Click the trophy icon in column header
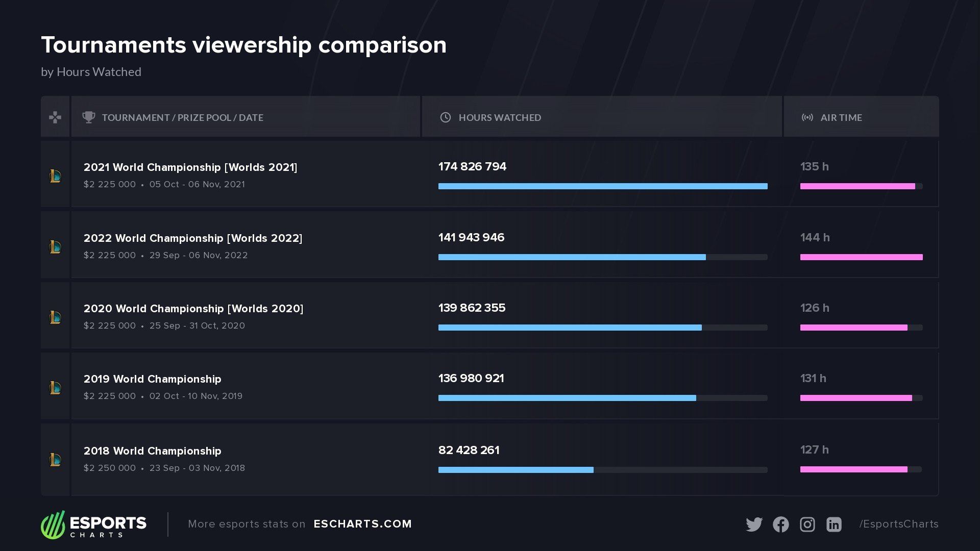This screenshot has height=551, width=980. pos(87,117)
